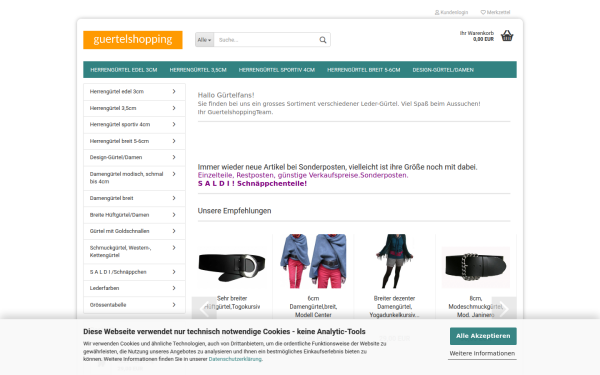Expand Herrengürtel edel 3cm sidebar chevron
The width and height of the screenshot is (600, 375).
(x=174, y=91)
